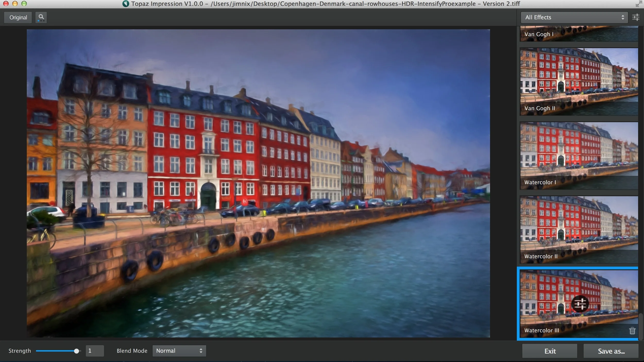
Task: Click the Topaz Impression title bar icon
Action: click(x=125, y=4)
